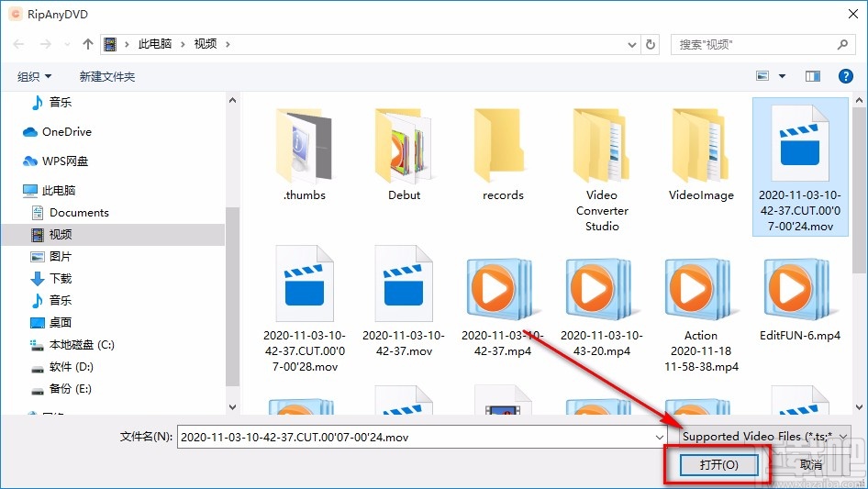Screen dimensions: 868x489
Task: Expand the address bar history dropdown
Action: click(x=631, y=44)
